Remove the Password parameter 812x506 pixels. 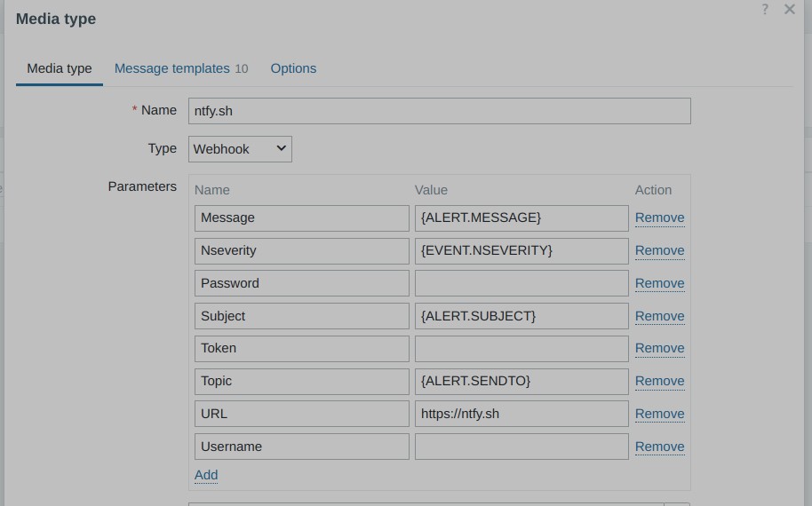click(x=660, y=283)
